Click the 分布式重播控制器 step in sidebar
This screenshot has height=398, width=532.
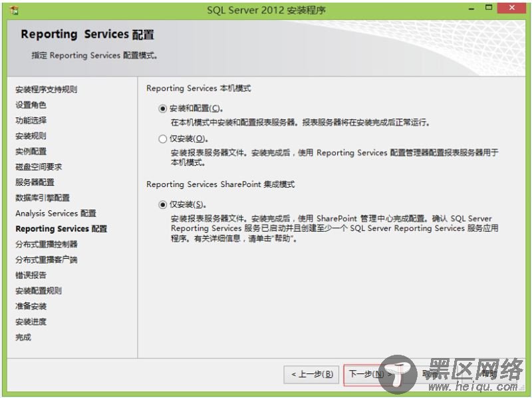coord(46,244)
